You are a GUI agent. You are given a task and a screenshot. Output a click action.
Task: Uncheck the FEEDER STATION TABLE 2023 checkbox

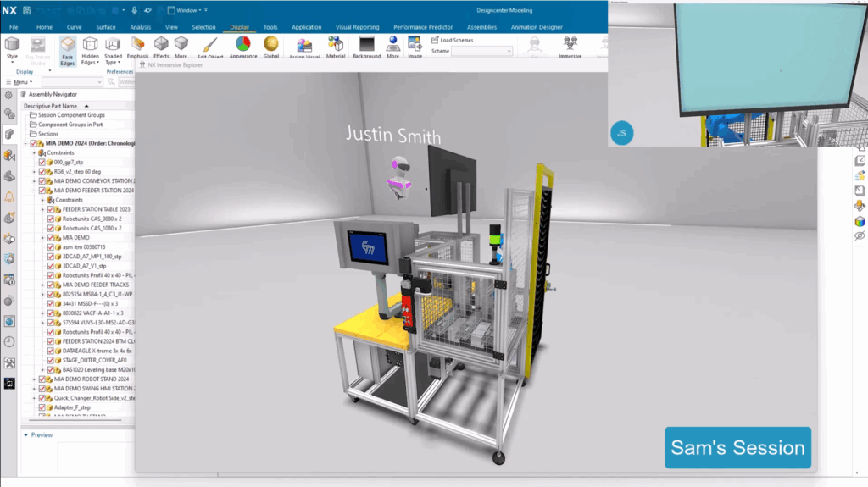tap(50, 209)
